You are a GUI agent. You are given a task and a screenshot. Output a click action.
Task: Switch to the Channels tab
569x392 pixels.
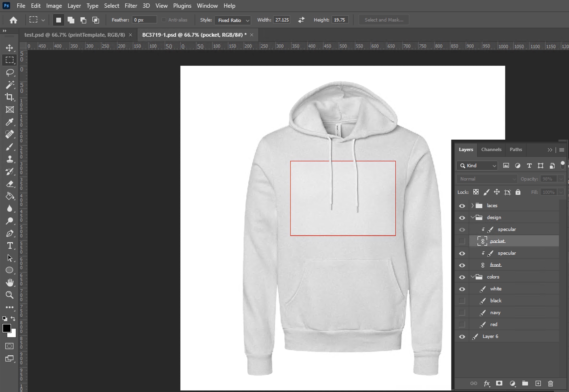pos(491,149)
